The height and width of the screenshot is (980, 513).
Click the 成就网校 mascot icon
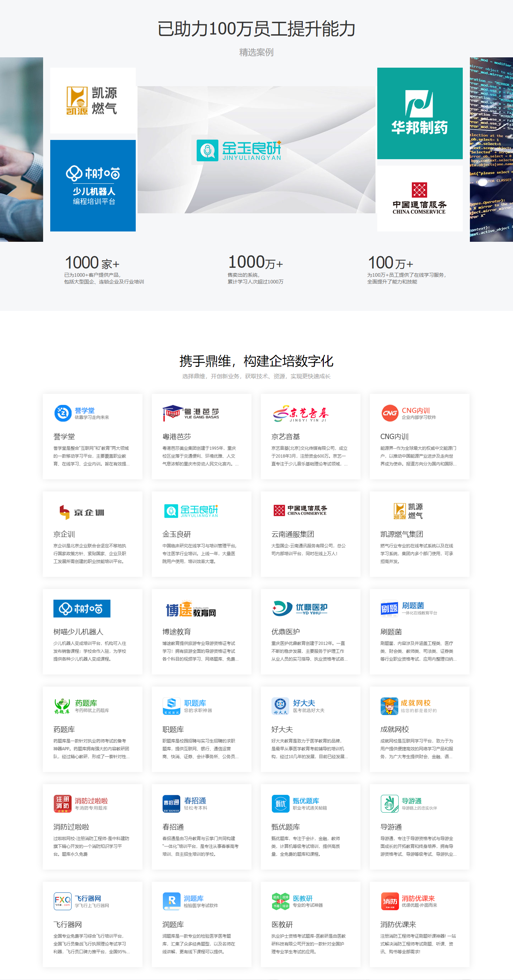coord(389,706)
